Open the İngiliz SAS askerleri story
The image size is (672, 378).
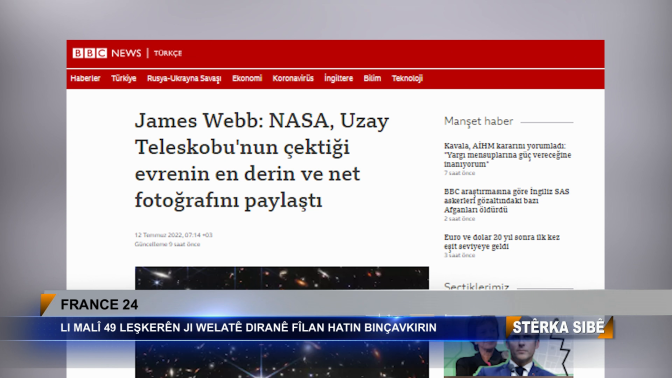(507, 201)
